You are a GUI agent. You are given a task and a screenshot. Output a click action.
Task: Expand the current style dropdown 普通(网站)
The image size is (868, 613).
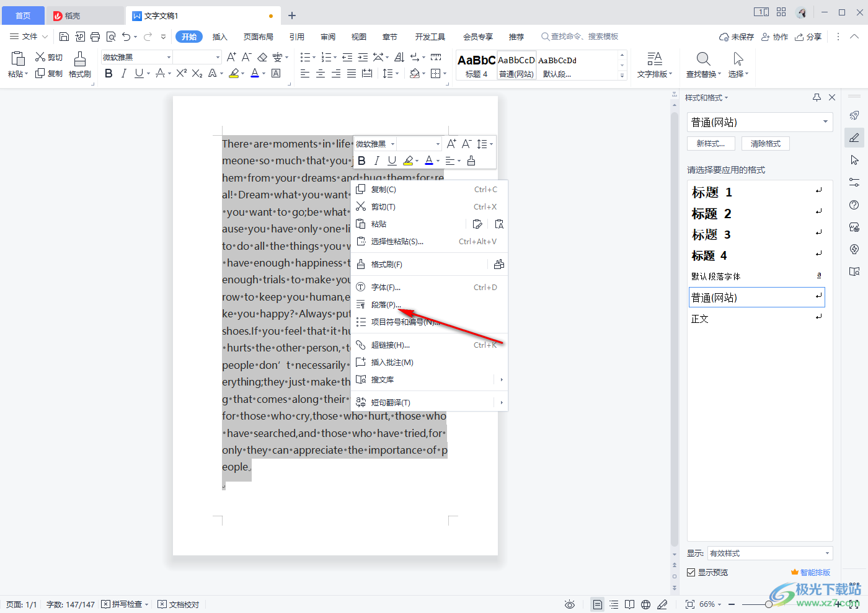click(825, 122)
